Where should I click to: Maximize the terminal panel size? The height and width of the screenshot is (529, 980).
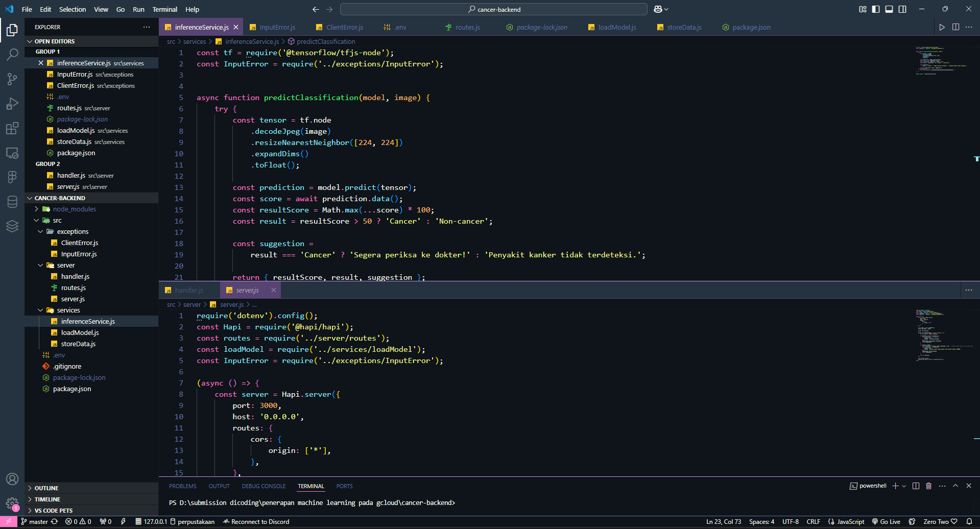point(955,486)
